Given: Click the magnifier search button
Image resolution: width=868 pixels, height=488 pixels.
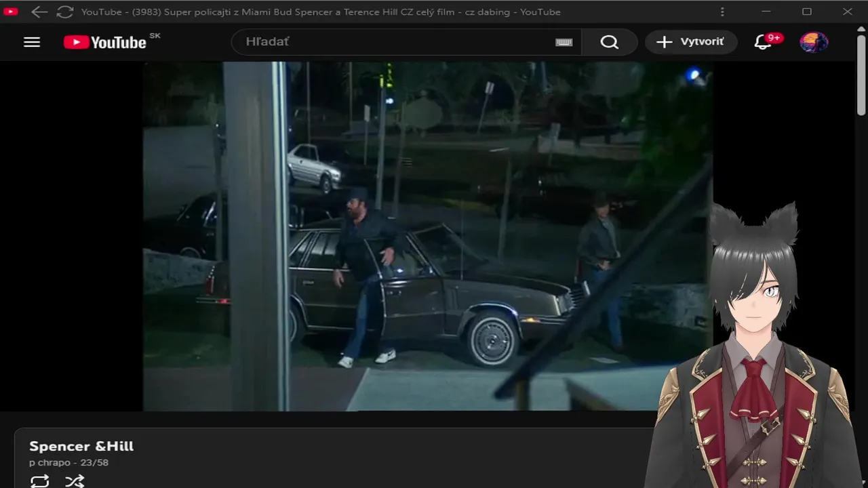Looking at the screenshot, I should coord(610,42).
